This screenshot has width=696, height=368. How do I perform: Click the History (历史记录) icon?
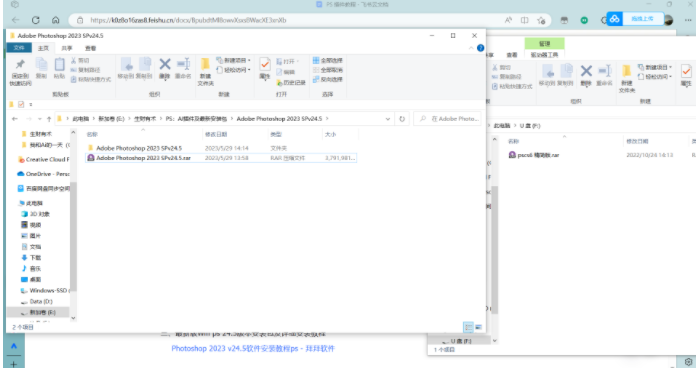click(x=291, y=83)
